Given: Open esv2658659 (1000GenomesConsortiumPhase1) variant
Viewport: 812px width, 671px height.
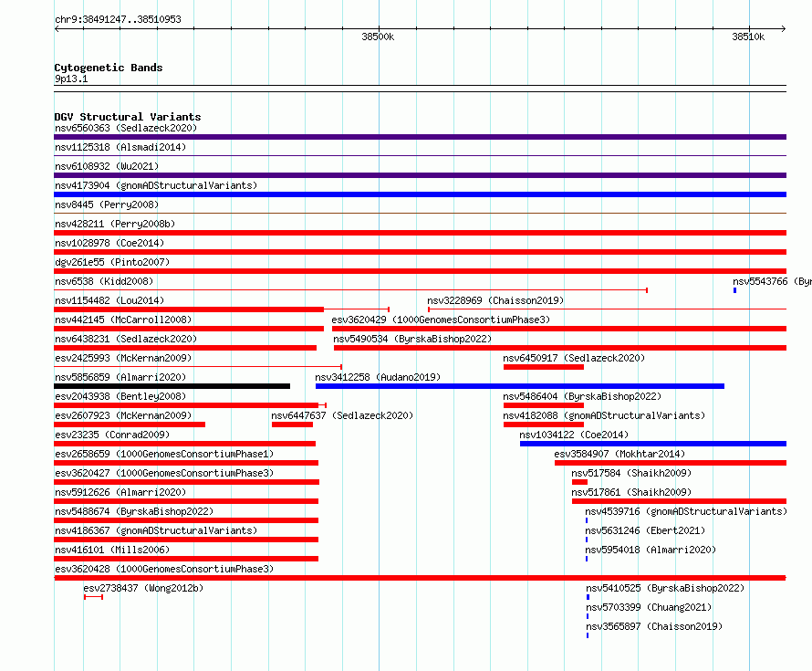Looking at the screenshot, I should click(164, 454).
